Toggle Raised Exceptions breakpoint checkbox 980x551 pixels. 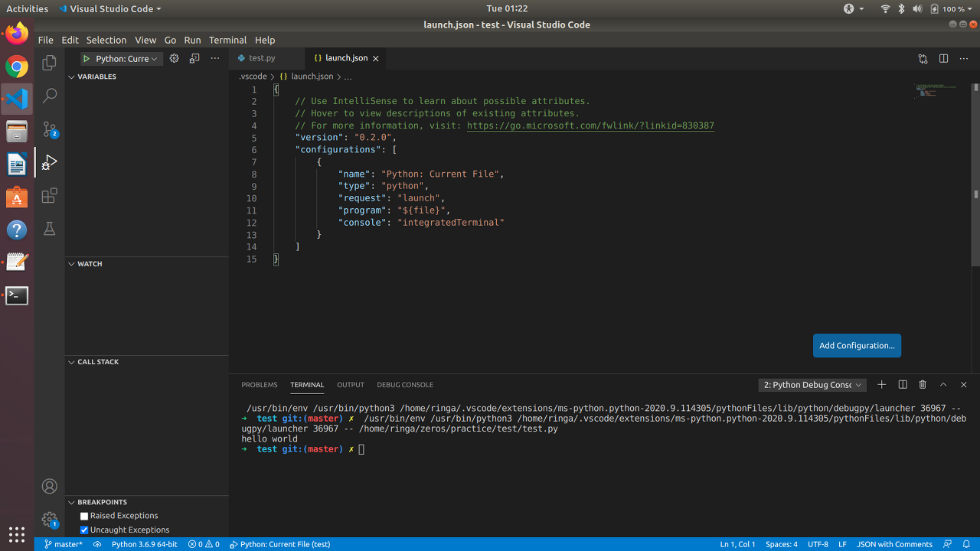84,517
